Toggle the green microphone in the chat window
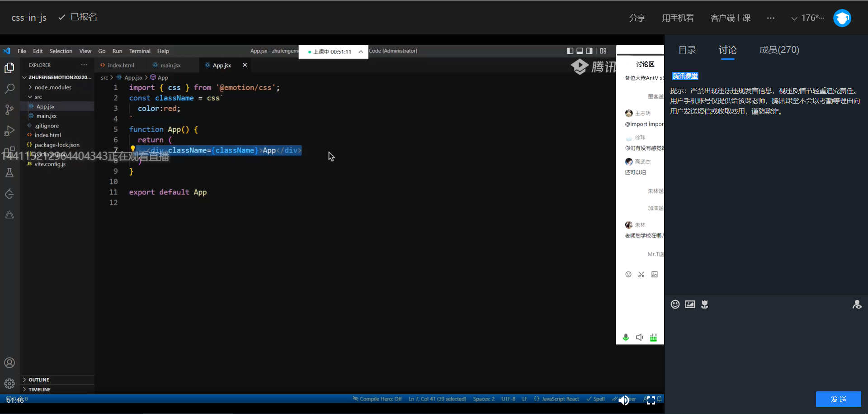The width and height of the screenshot is (868, 414). (626, 338)
